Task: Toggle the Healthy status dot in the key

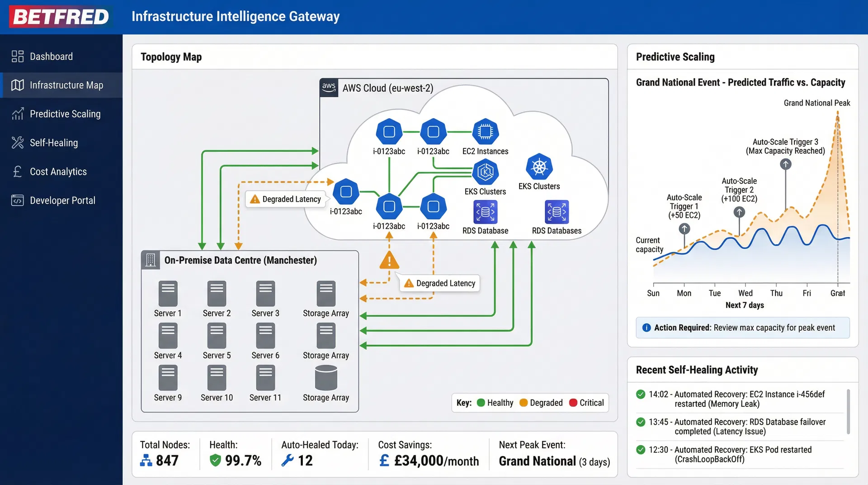Action: click(x=481, y=403)
